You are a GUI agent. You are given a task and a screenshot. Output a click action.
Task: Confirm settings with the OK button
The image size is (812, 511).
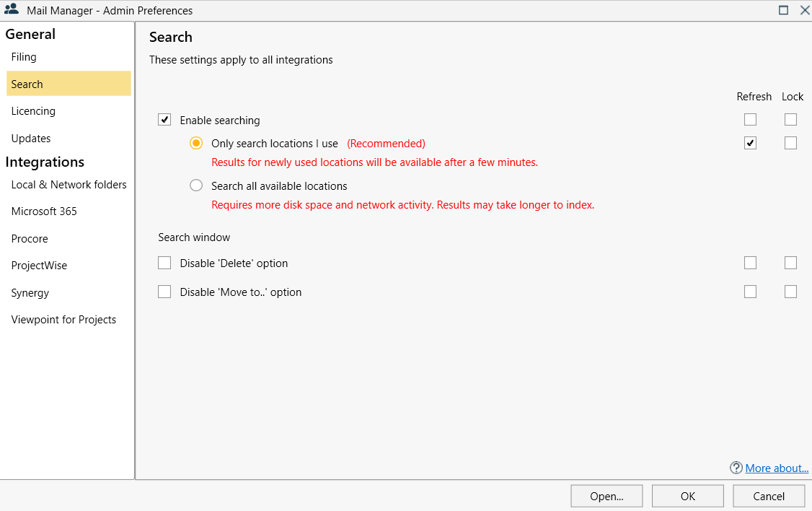click(687, 496)
